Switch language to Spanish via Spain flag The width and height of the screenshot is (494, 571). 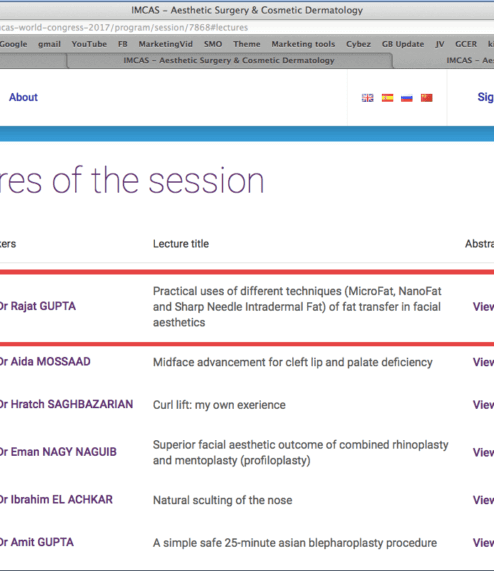tap(387, 98)
